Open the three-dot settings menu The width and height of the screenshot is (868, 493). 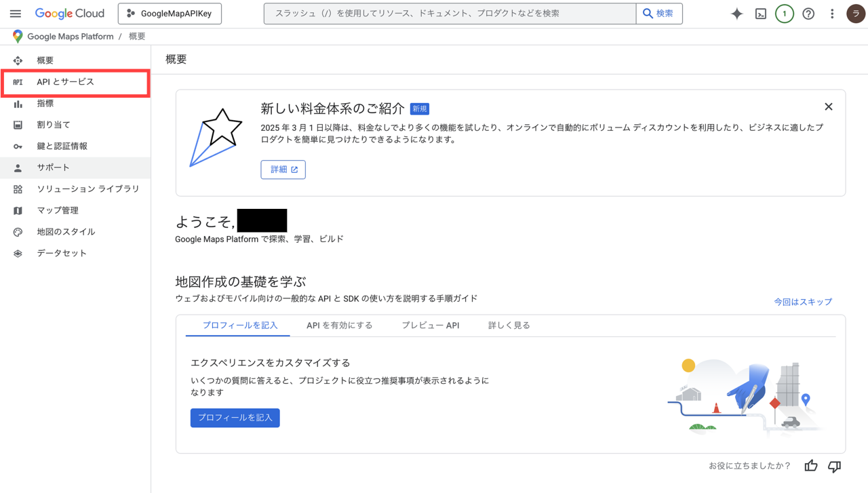coord(832,14)
